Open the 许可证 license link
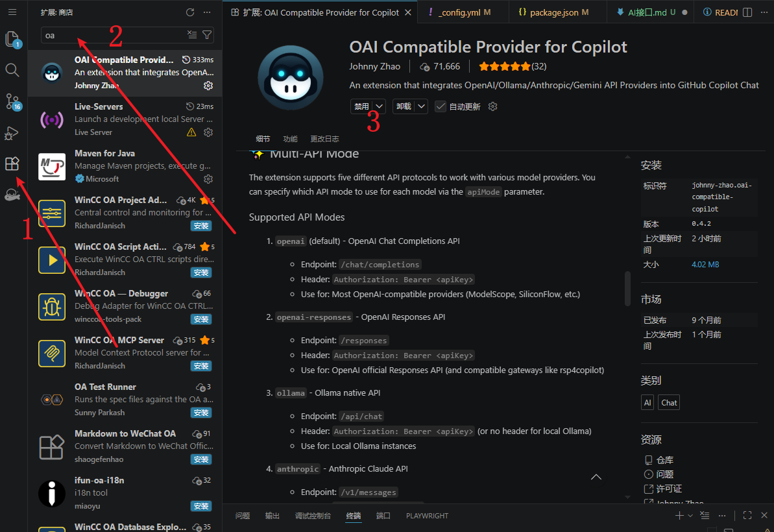 [x=669, y=489]
